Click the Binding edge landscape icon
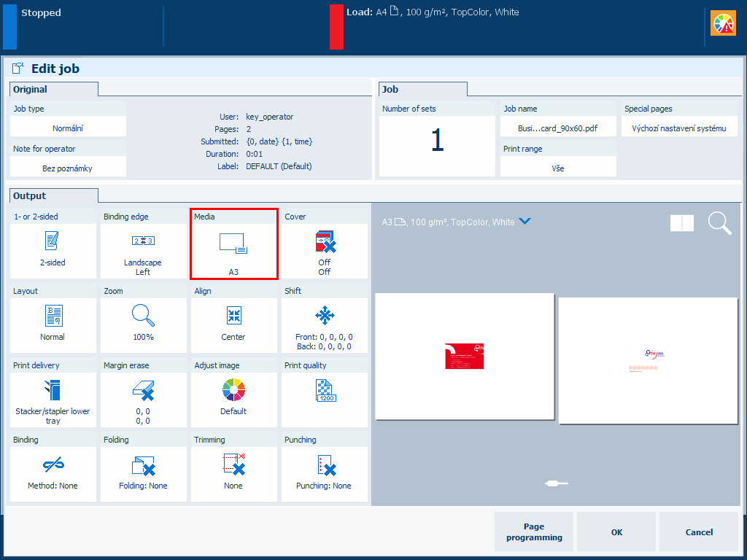 [143, 241]
